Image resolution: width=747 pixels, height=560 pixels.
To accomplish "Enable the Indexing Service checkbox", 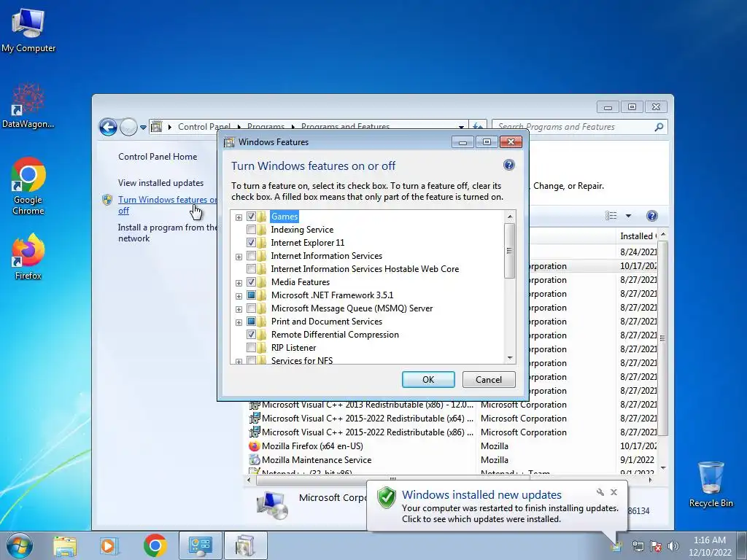I will tap(251, 230).
